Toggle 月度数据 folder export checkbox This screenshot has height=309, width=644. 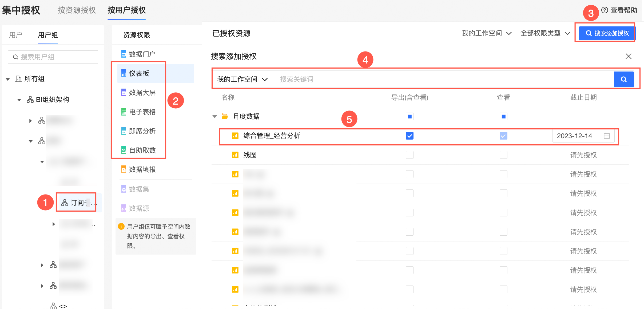click(410, 117)
